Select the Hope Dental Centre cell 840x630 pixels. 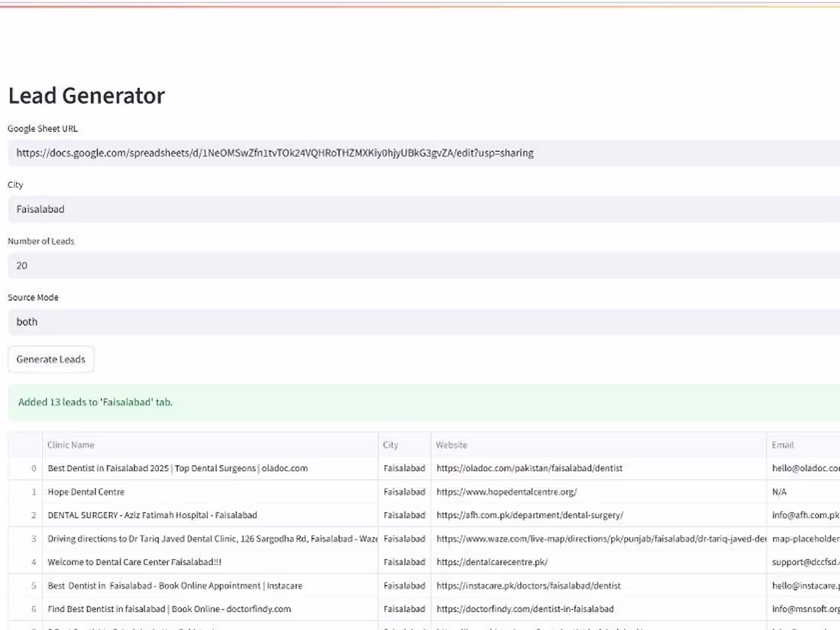point(210,492)
